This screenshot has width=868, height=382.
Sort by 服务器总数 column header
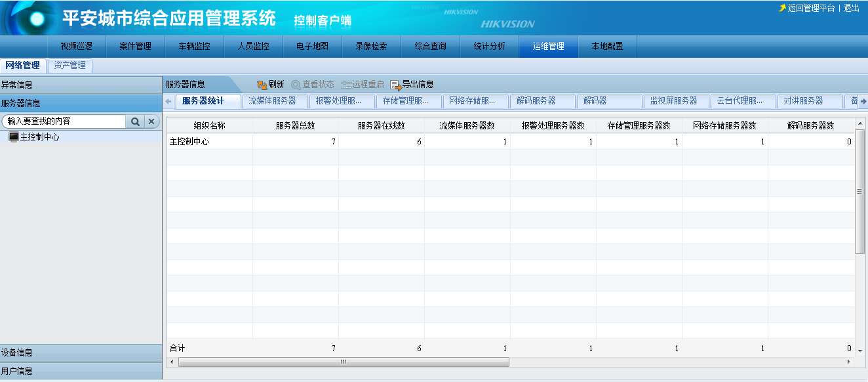296,125
